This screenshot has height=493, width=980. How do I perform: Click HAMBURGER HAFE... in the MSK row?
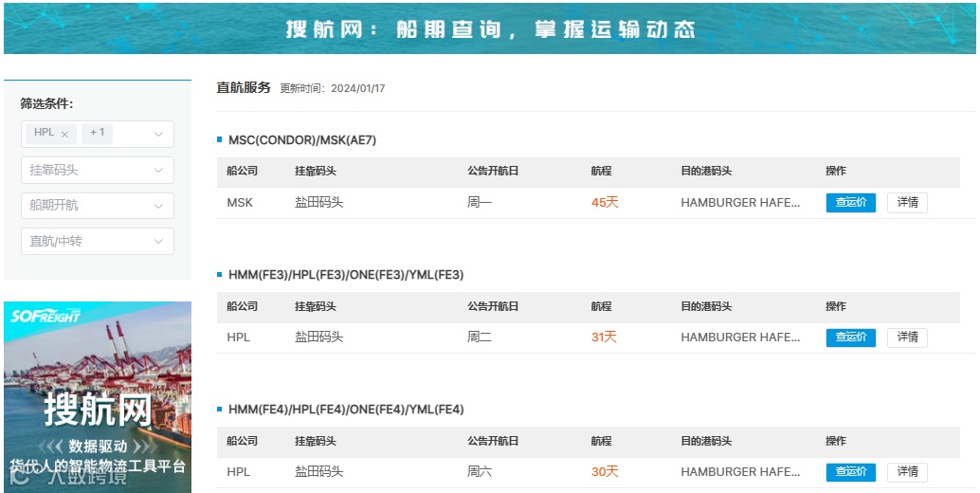(740, 203)
